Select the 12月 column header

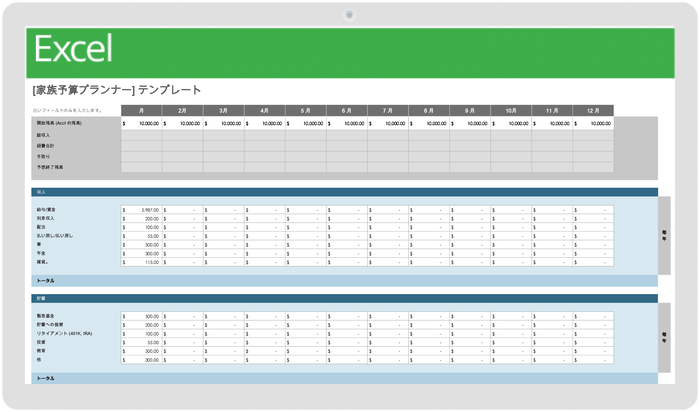[x=593, y=111]
